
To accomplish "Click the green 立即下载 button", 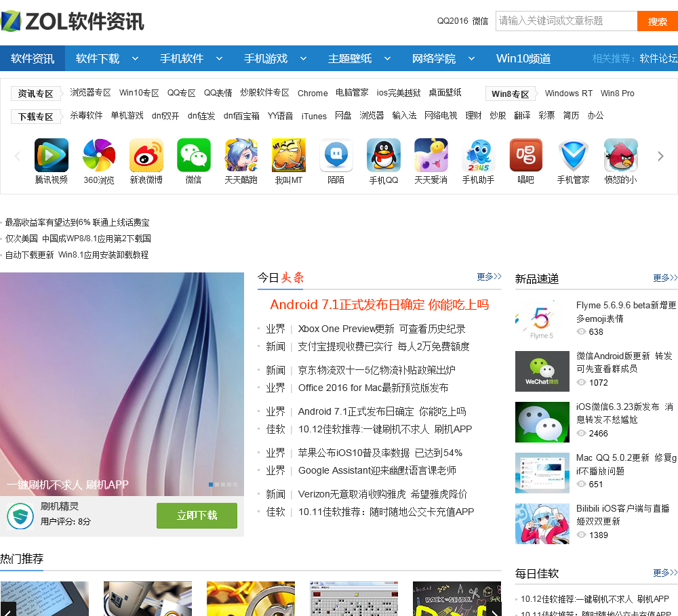I will click(197, 515).
